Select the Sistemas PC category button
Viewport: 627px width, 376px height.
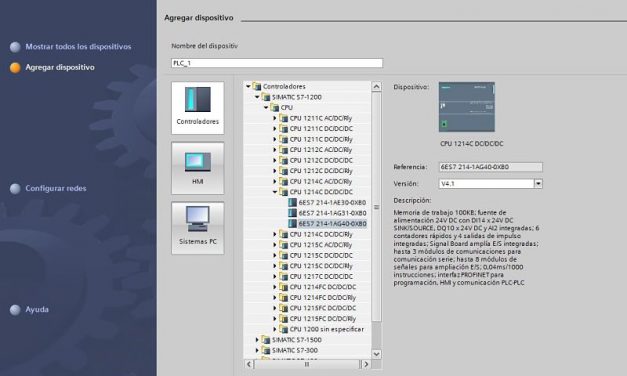pos(198,228)
